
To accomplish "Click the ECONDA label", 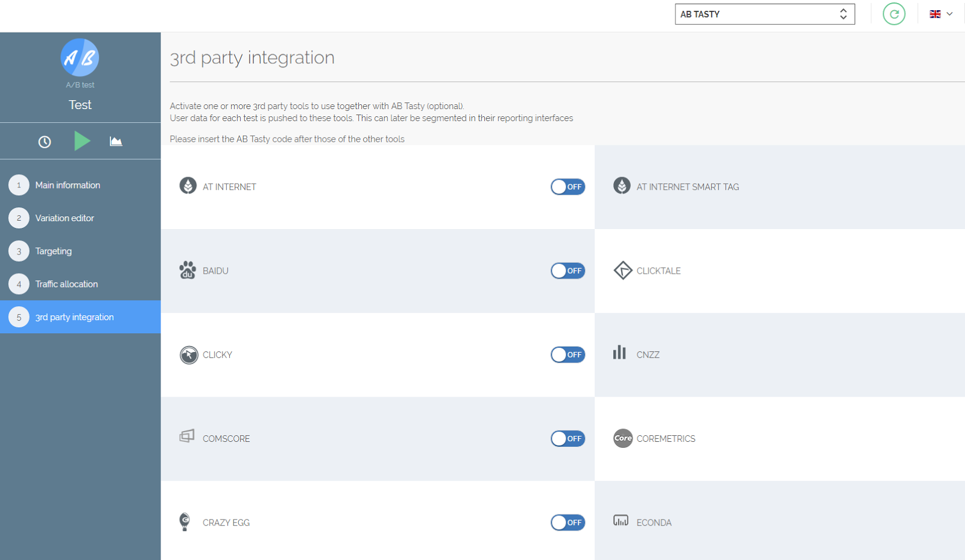I will coord(654,523).
